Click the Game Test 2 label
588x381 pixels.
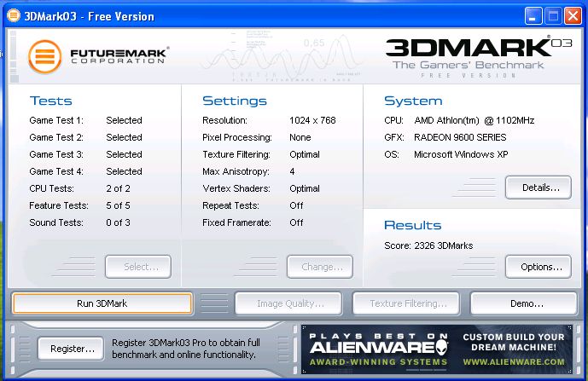point(56,137)
